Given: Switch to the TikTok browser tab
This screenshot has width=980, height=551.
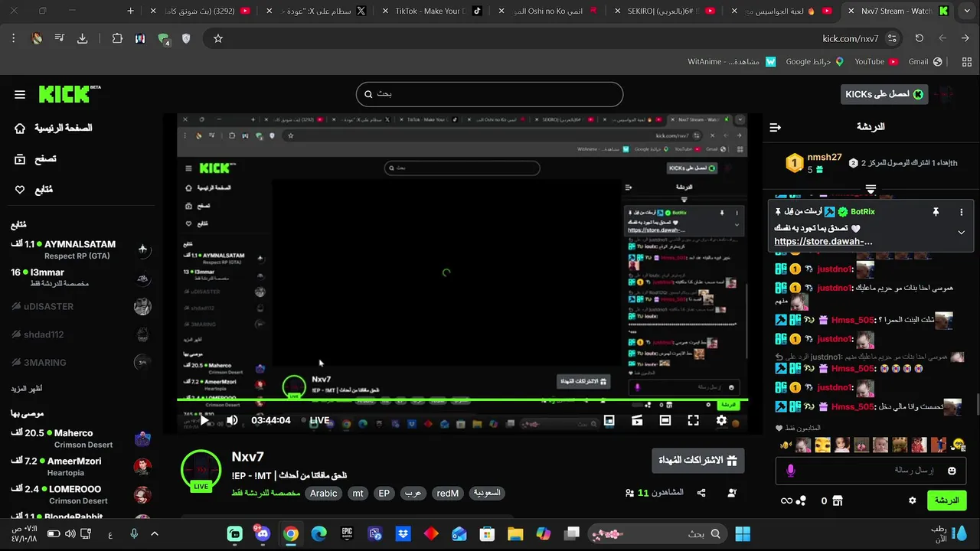Looking at the screenshot, I should pos(436,11).
